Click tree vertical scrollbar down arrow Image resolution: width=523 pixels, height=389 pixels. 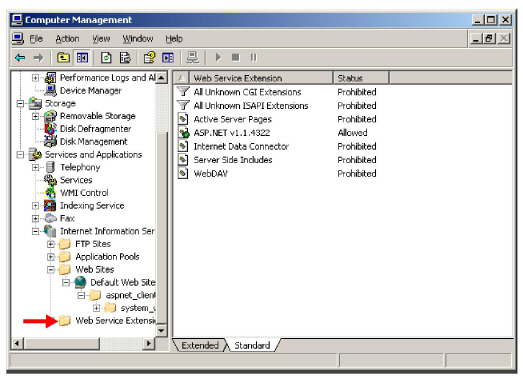tap(161, 331)
